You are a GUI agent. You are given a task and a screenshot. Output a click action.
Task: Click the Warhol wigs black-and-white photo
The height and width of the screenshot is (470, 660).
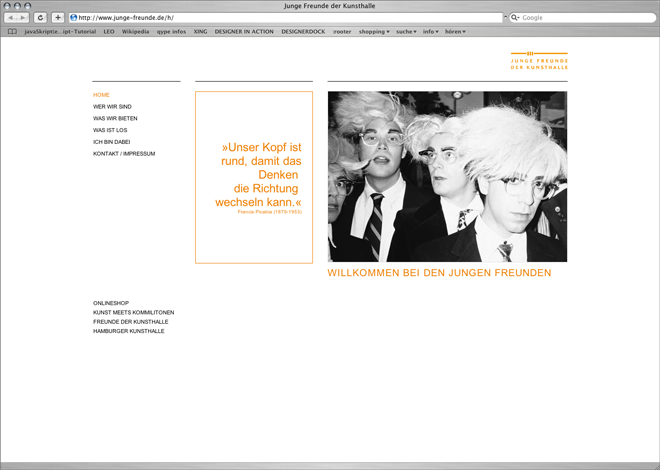point(447,177)
